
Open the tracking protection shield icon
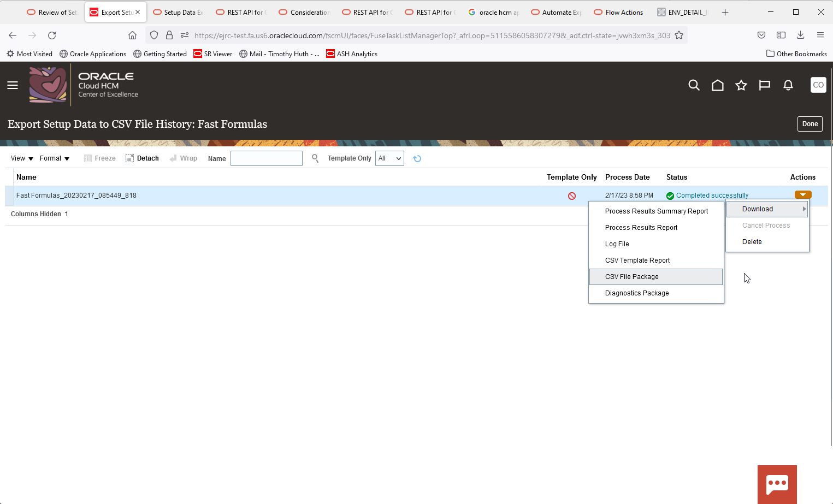pyautogui.click(x=154, y=35)
